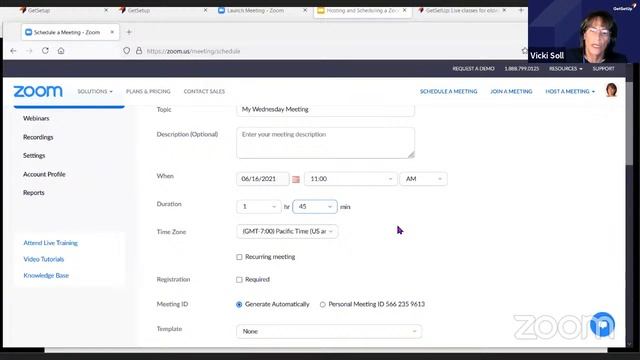The width and height of the screenshot is (640, 360).
Task: Open Video Tutorials link
Action: 44,259
